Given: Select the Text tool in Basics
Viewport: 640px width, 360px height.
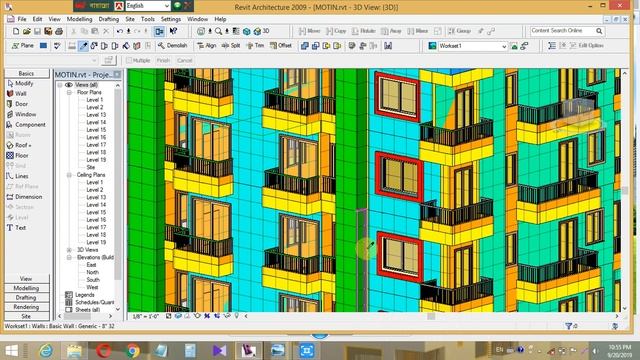Looking at the screenshot, I should 16,228.
